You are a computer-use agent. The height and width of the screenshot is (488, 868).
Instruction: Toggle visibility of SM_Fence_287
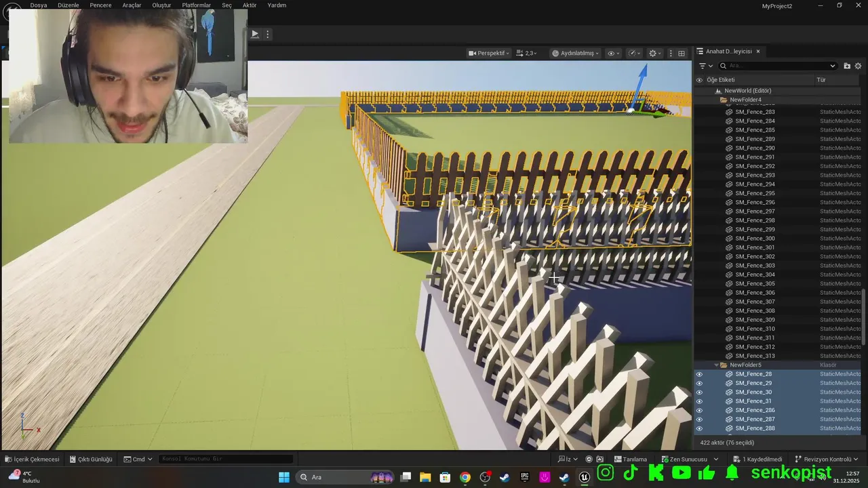pos(699,419)
